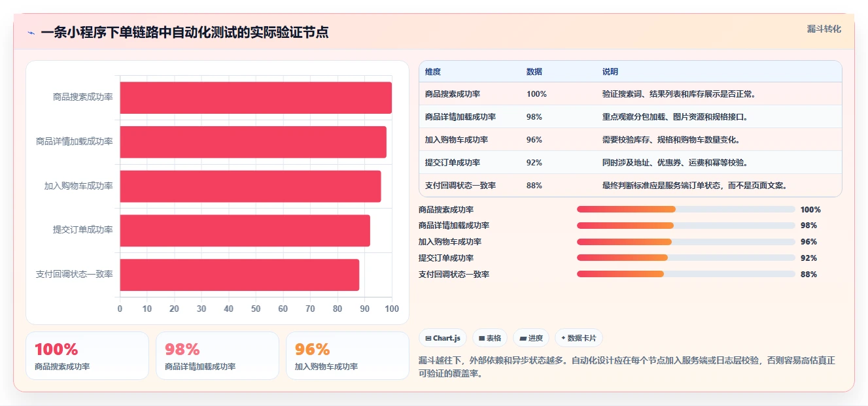The height and width of the screenshot is (406, 868).
Task: Click the 数据 column header
Action: click(x=534, y=71)
